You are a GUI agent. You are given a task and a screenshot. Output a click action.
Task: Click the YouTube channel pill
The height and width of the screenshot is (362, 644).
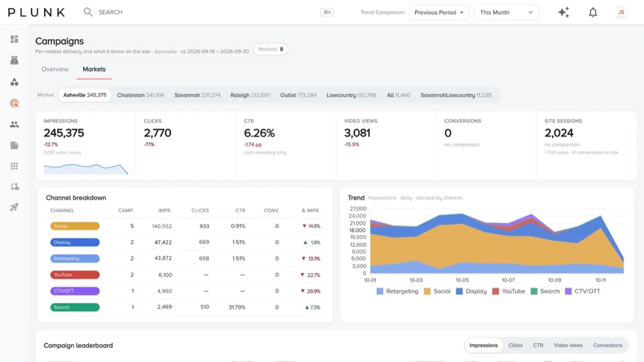tap(75, 275)
